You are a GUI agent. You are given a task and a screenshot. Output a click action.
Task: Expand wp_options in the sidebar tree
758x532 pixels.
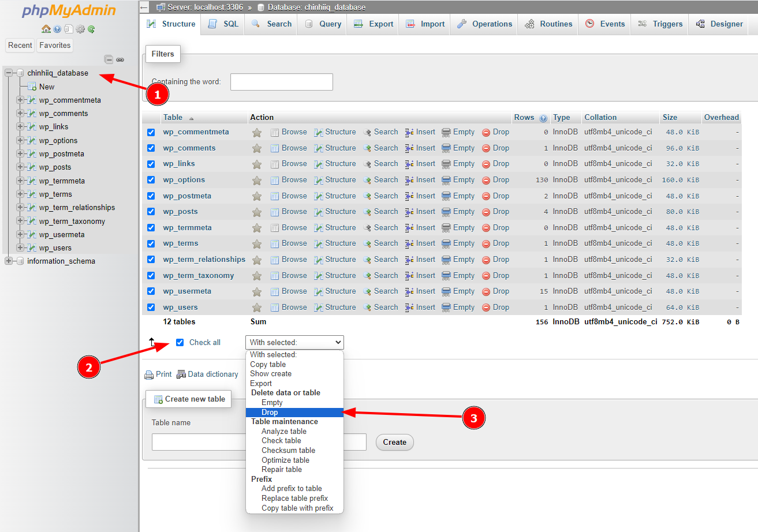20,140
